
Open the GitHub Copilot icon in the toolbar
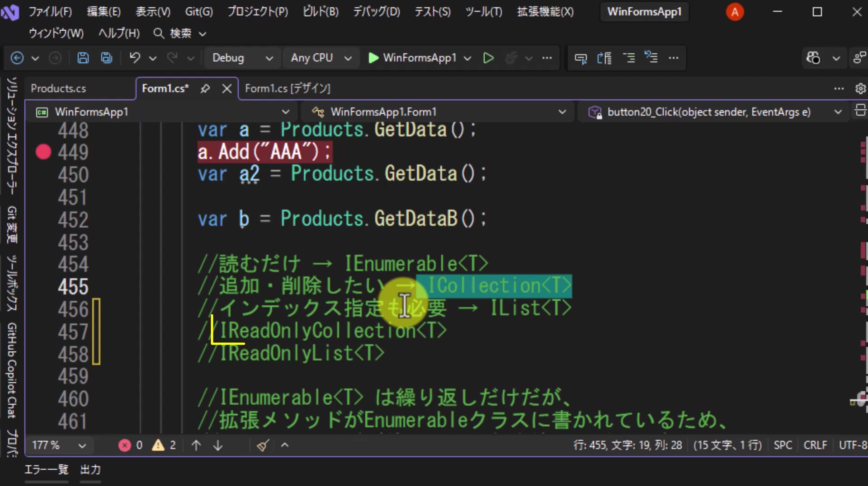pos(813,58)
